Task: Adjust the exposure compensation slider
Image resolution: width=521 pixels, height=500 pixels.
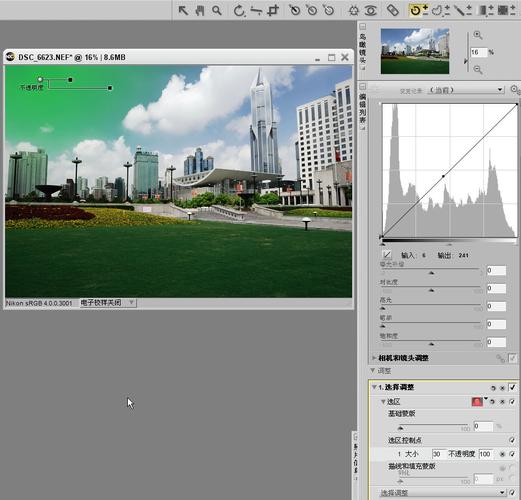Action: click(431, 272)
